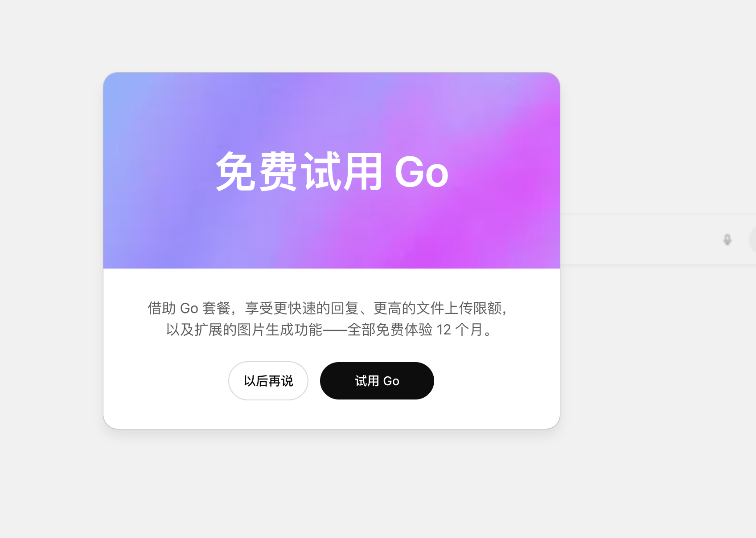Screen dimensions: 756x538
Task: Click the empty area below the dialog card
Action: tap(332, 483)
